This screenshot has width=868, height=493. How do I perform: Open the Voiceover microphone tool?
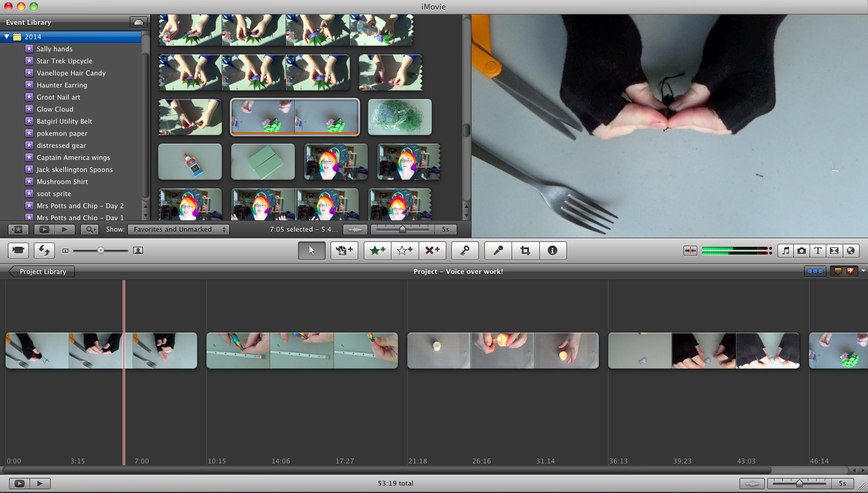pos(498,250)
